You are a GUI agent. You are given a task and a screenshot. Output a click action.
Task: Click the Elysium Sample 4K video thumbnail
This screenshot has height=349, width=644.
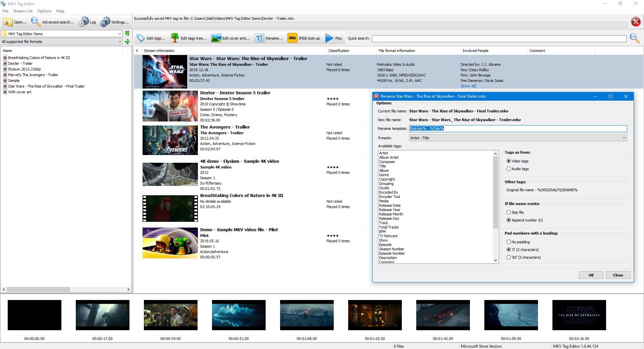point(170,174)
